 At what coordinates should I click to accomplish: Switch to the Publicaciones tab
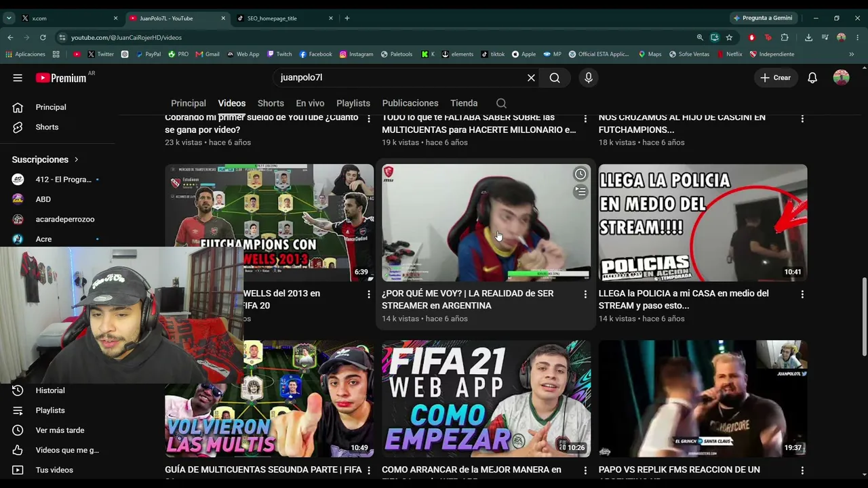[410, 103]
